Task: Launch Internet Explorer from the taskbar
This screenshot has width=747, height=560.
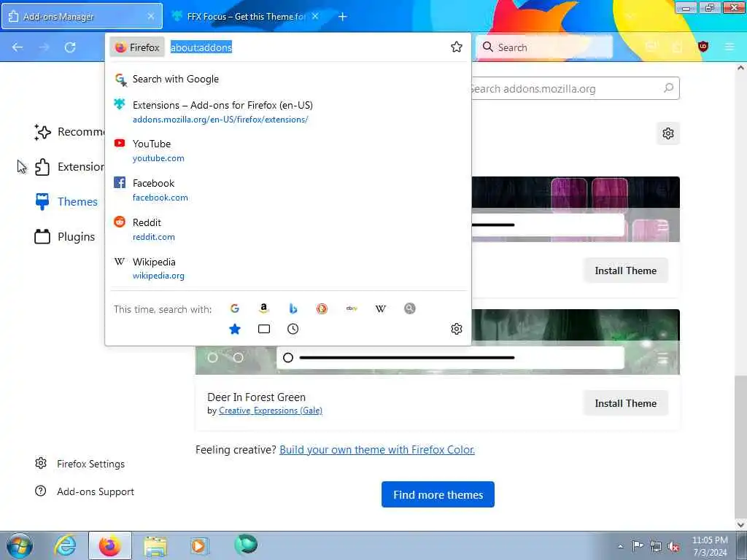Action: tap(65, 545)
